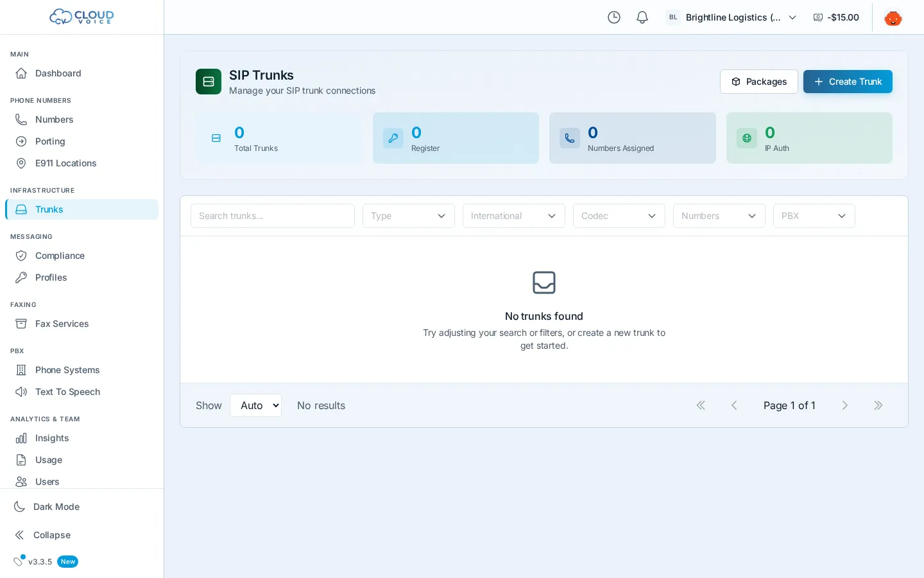Click the Users people icon

21,482
